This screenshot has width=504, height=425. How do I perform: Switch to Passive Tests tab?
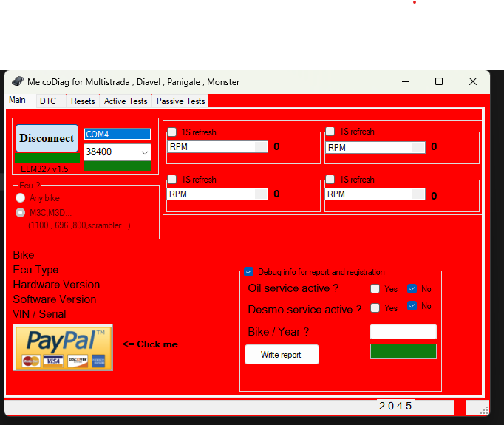tap(180, 101)
